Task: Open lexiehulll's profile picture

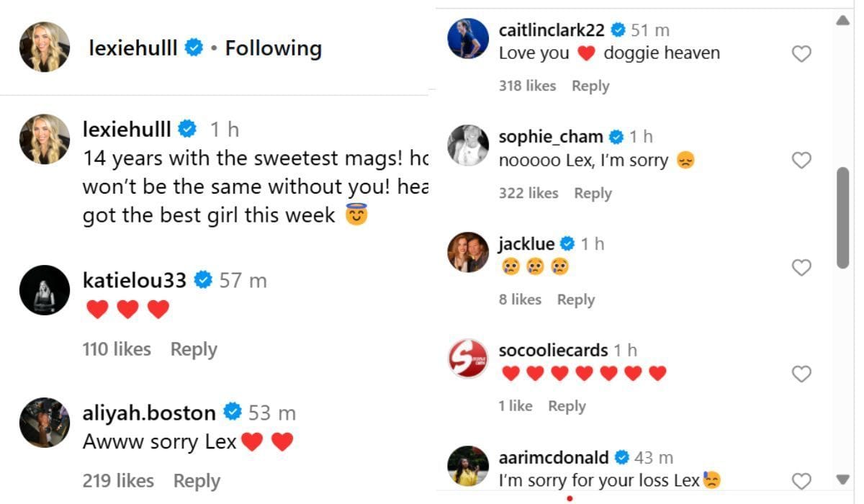Action: 44,48
